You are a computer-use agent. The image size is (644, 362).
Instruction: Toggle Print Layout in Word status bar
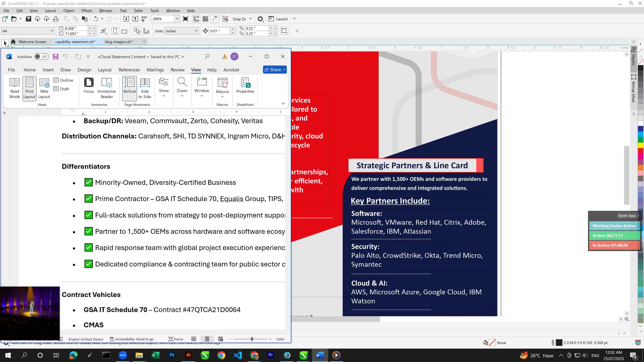[207, 339]
